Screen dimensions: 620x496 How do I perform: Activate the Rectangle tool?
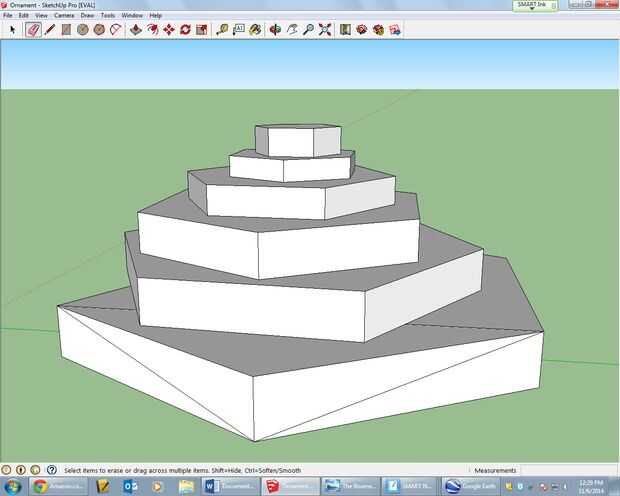coord(66,30)
